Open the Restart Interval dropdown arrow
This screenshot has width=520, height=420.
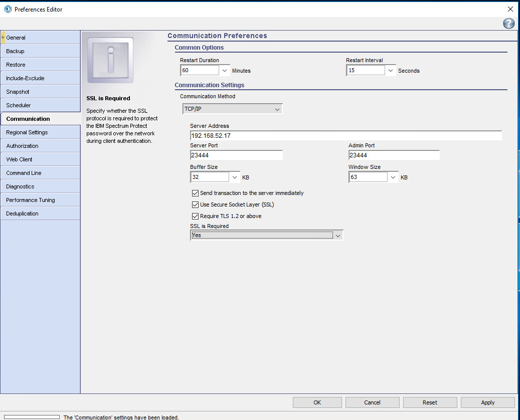tap(391, 71)
